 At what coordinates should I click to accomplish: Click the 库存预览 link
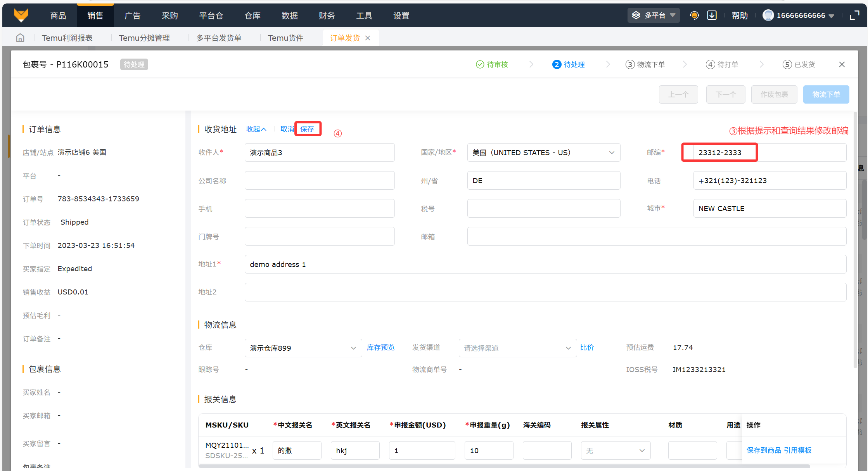click(380, 348)
